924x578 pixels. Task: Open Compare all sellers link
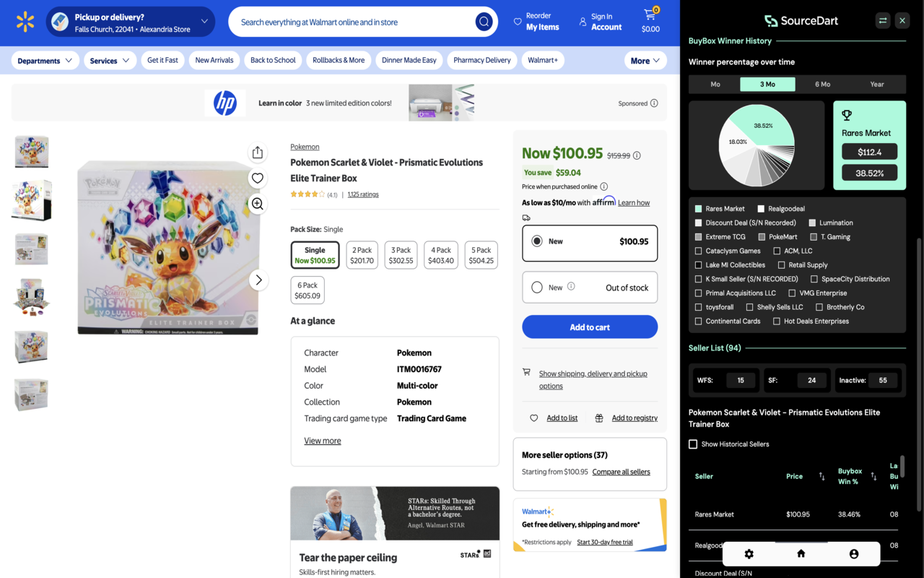622,472
